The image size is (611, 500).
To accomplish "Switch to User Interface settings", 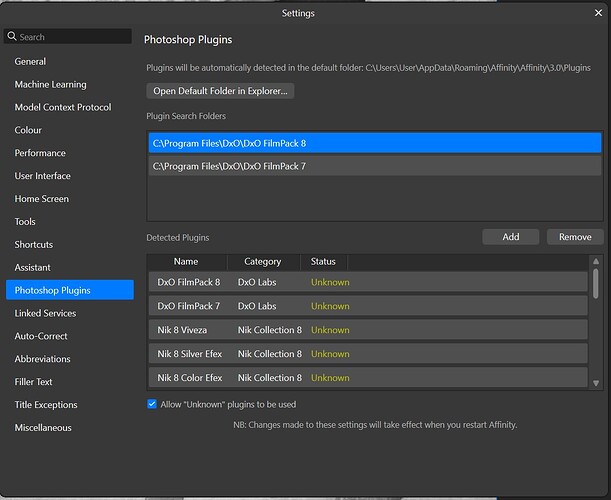I will click(42, 176).
